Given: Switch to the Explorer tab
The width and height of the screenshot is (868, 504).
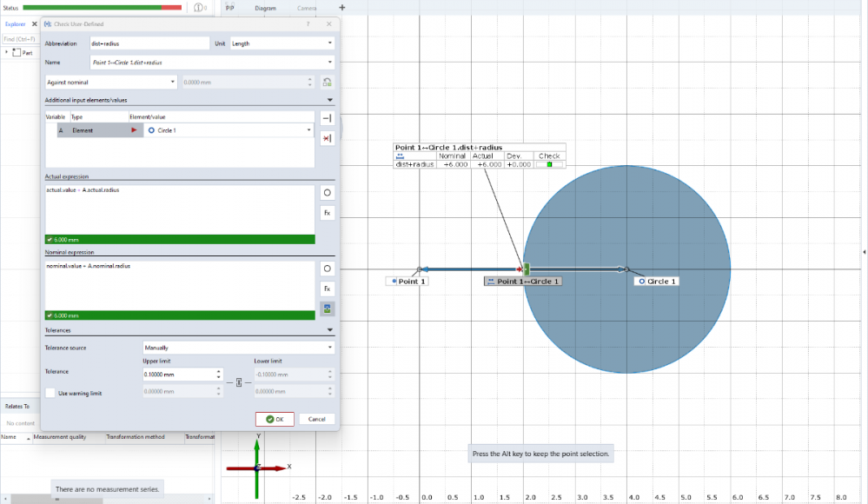Looking at the screenshot, I should (15, 24).
